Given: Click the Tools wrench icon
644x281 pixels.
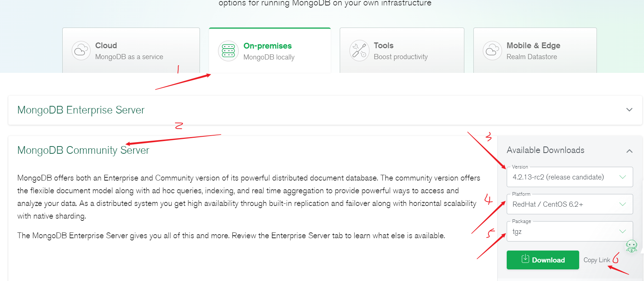Looking at the screenshot, I should 359,50.
